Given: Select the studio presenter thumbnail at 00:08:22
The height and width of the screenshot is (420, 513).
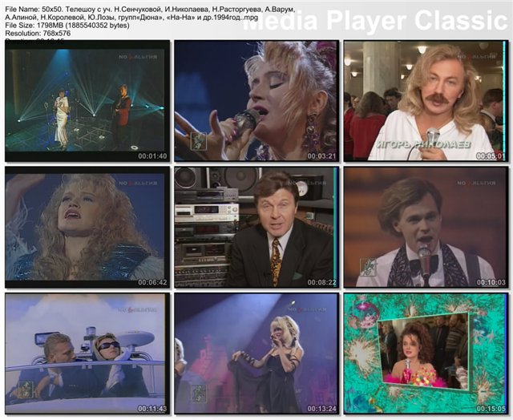Looking at the screenshot, I should point(256,228).
